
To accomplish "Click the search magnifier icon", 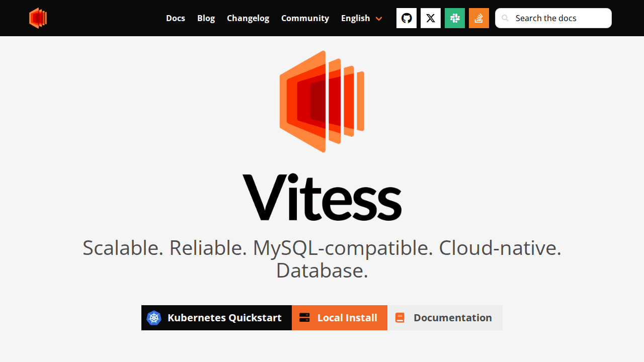I will point(505,18).
